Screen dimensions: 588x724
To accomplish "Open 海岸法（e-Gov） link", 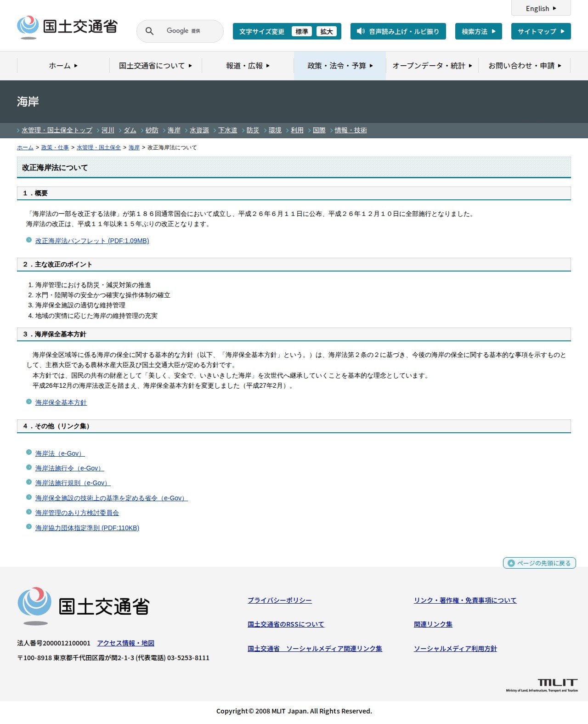I will [60, 453].
